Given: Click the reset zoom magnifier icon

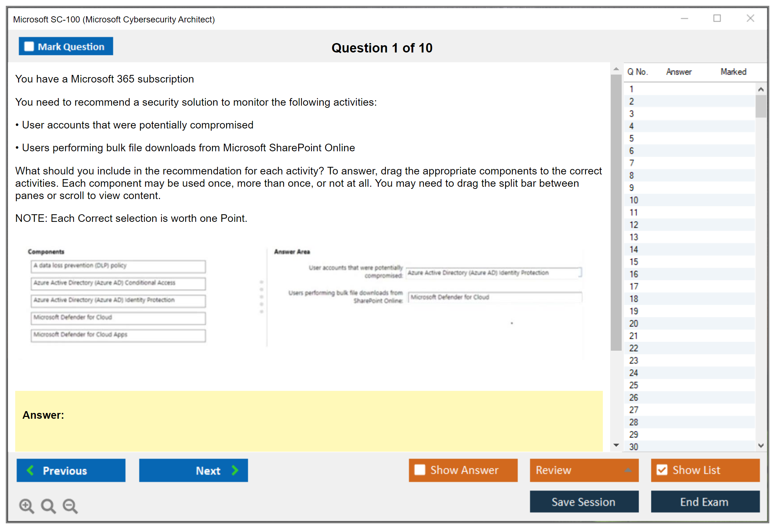Looking at the screenshot, I should tap(48, 506).
